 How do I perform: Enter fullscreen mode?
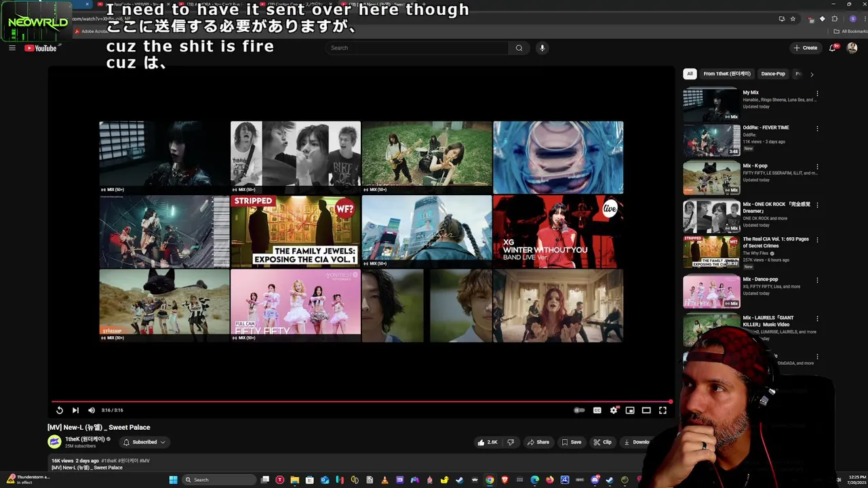coord(663,410)
